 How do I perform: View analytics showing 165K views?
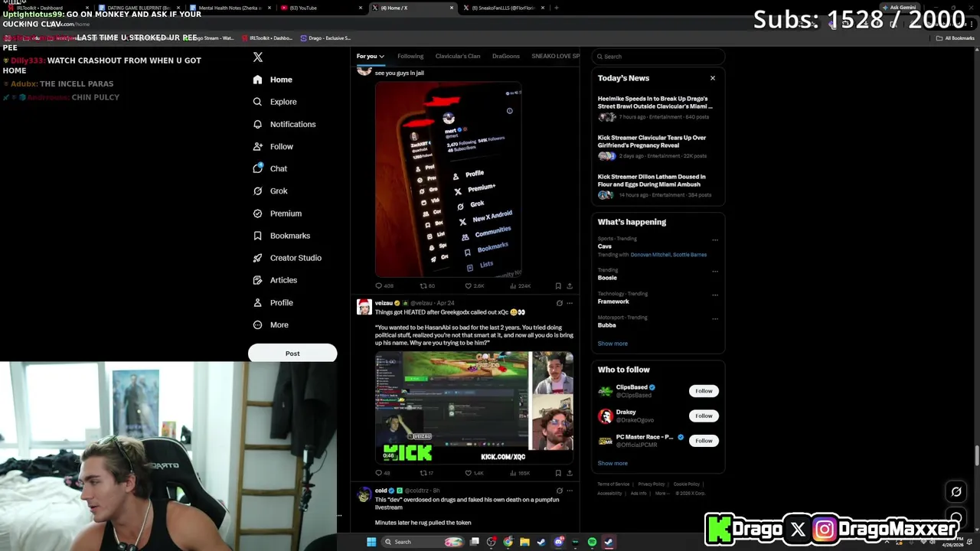[x=520, y=473]
